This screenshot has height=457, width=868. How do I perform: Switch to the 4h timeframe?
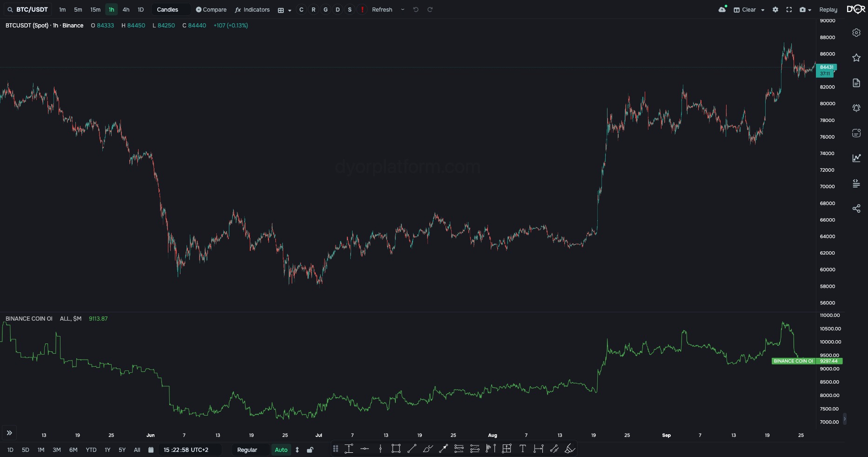pyautogui.click(x=126, y=9)
